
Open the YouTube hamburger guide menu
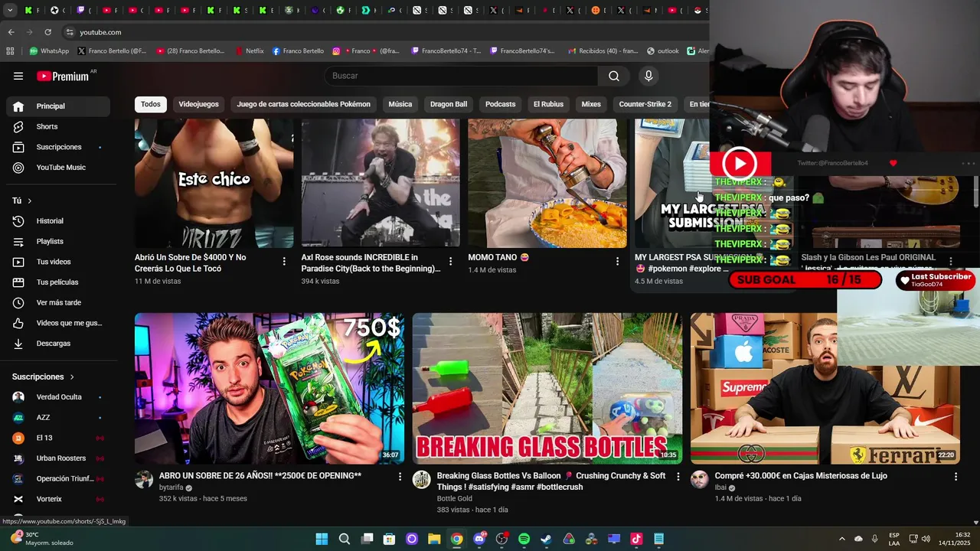click(18, 76)
